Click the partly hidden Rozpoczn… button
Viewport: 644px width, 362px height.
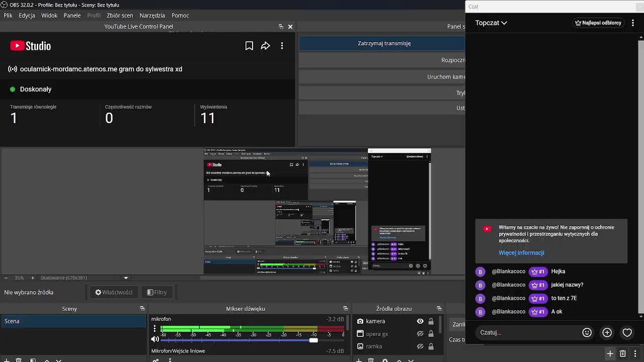pyautogui.click(x=382, y=60)
